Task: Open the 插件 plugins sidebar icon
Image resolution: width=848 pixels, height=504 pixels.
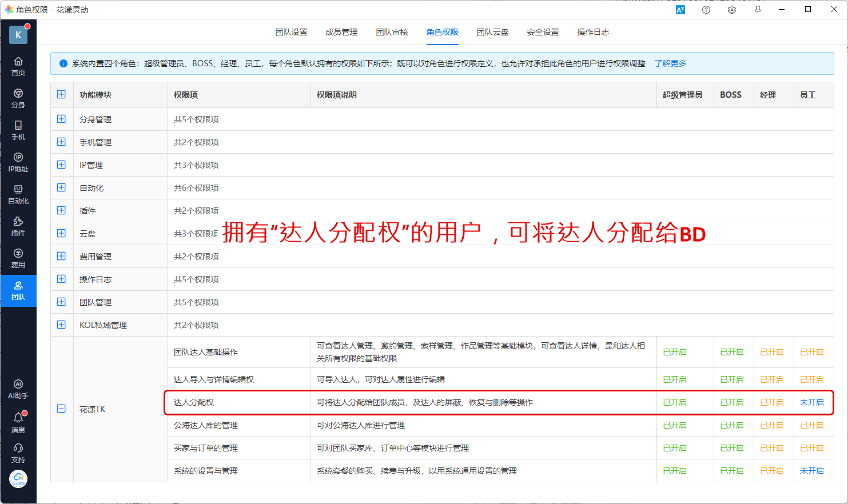Action: (18, 226)
